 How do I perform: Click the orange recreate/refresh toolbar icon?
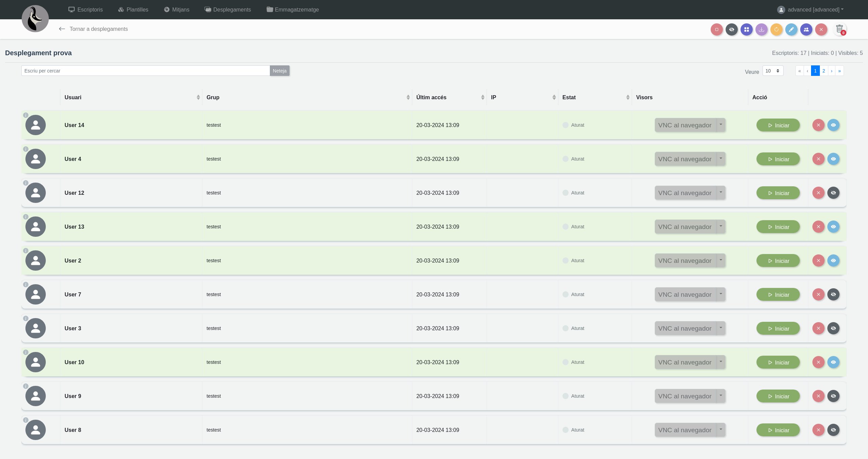click(776, 29)
